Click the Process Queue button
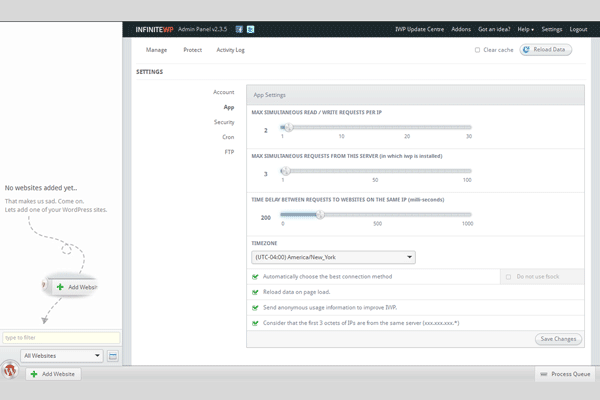 pyautogui.click(x=566, y=374)
